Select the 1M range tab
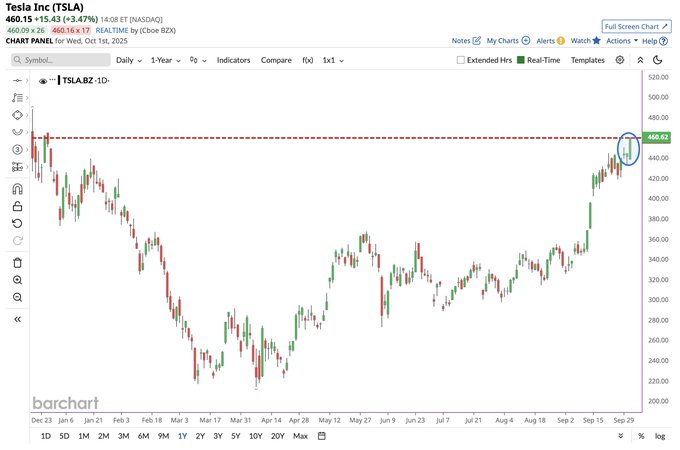 click(84, 436)
